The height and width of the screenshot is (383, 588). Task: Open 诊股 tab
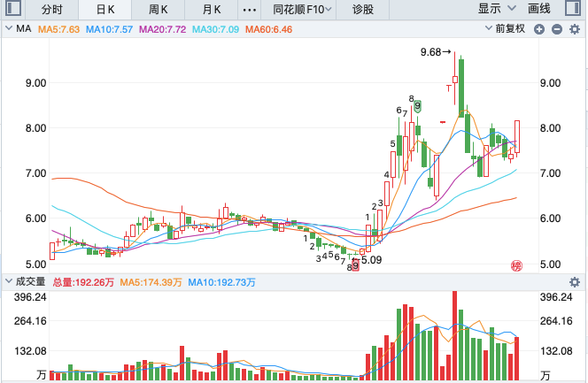point(363,10)
